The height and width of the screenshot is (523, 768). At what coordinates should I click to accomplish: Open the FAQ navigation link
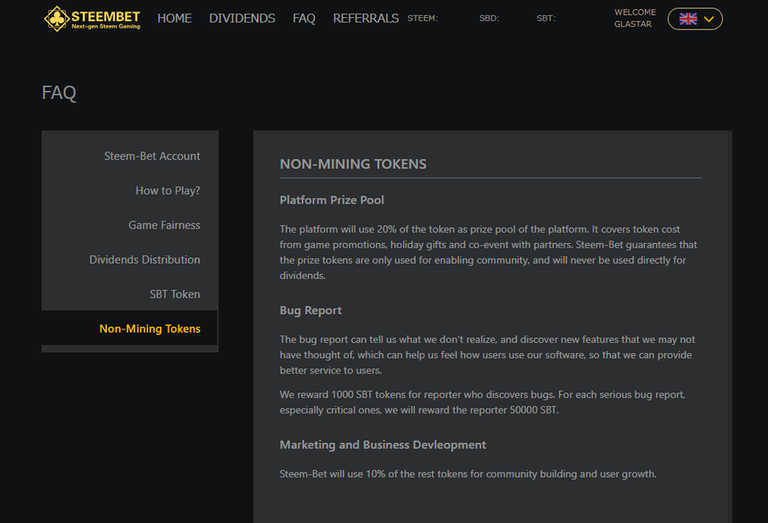[304, 19]
